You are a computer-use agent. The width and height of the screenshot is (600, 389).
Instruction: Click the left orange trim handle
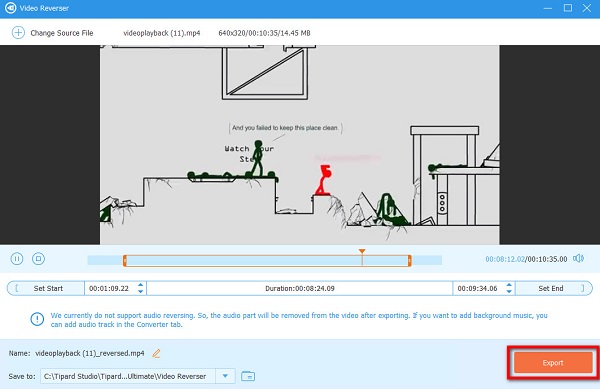point(125,261)
